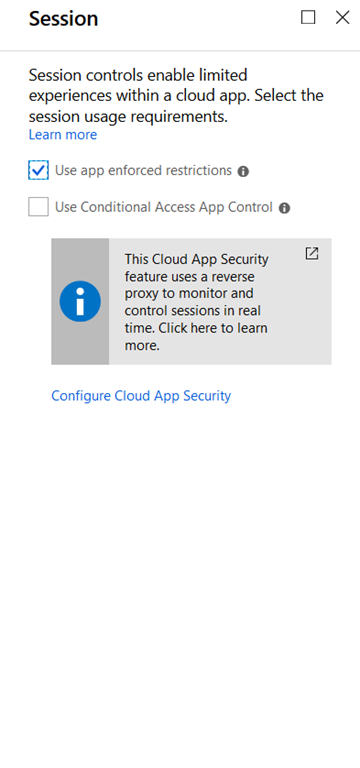The image size is (360, 768).
Task: Click the 'reverse proxy to monitor' banner text
Action: coord(192,286)
